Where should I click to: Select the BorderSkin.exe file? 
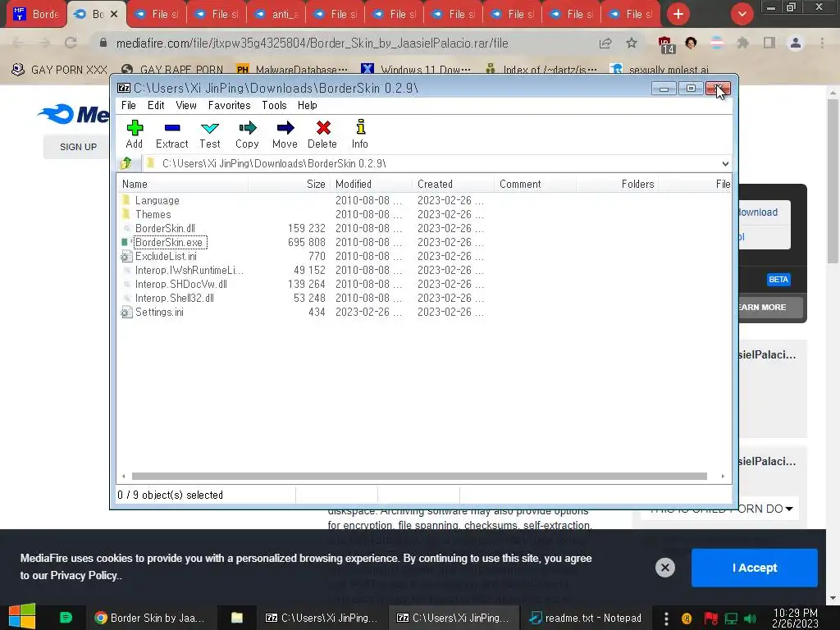click(169, 242)
